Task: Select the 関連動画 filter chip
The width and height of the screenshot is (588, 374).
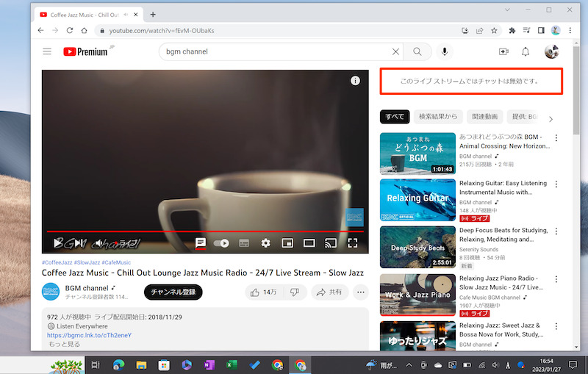Action: tap(484, 116)
